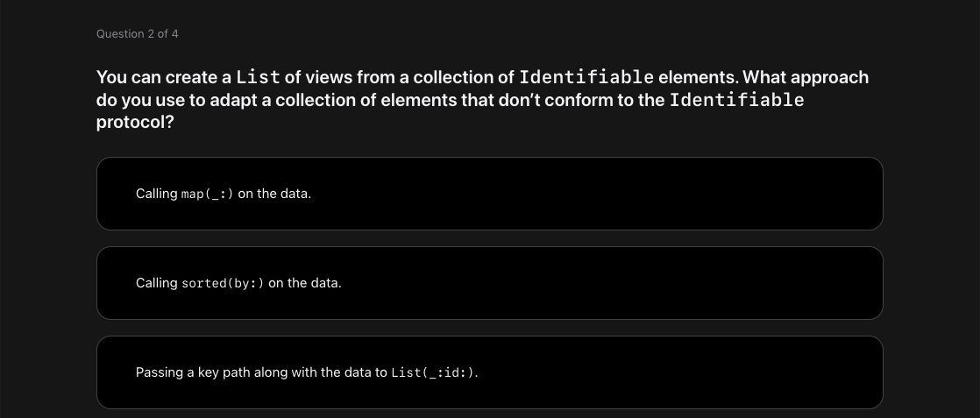Click the "Identifiable" word before "protocol?"
980x418 pixels.
tap(736, 100)
